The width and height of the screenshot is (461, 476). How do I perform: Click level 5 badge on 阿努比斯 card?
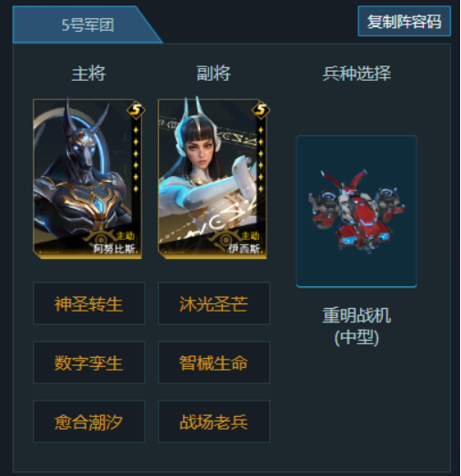pos(135,110)
